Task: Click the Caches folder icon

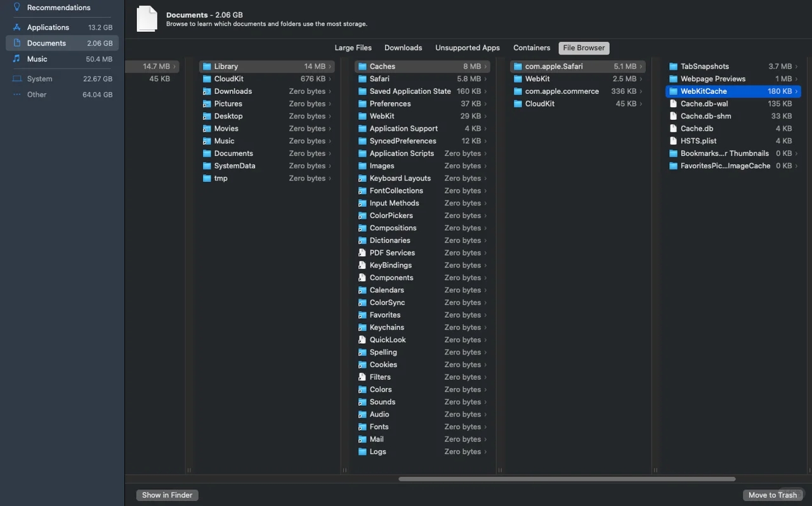Action: coord(362,67)
